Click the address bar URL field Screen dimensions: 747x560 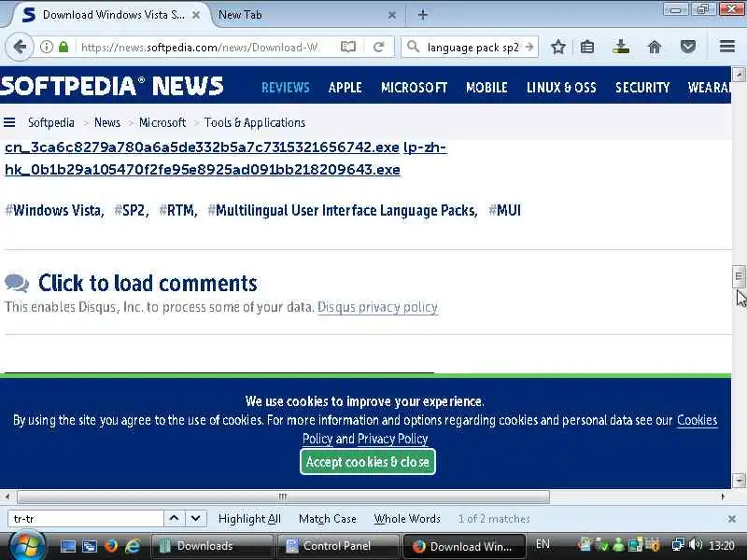click(x=200, y=47)
